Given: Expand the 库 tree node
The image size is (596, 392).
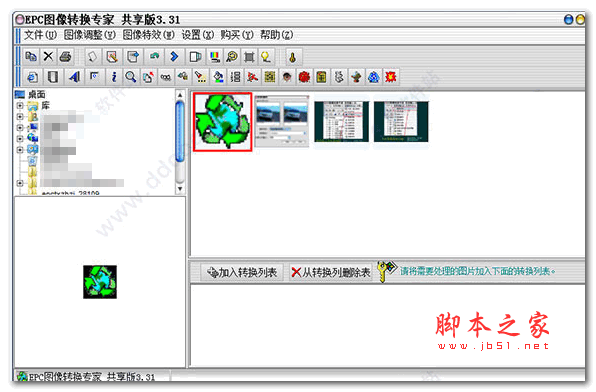Looking at the screenshot, I should tap(20, 105).
